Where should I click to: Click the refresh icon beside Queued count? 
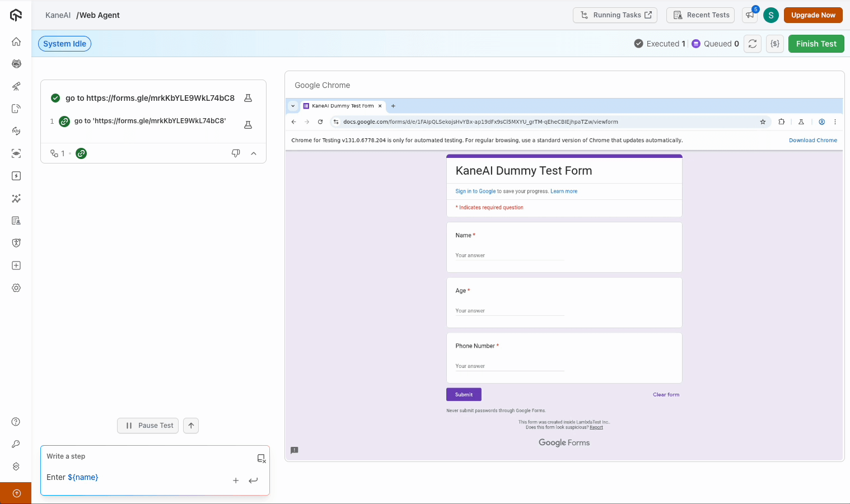(753, 44)
